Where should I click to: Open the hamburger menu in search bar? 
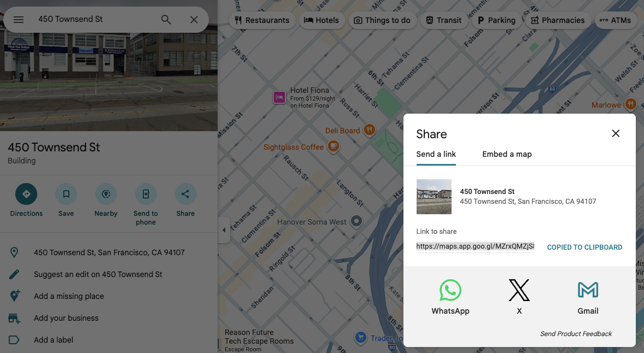[x=19, y=19]
